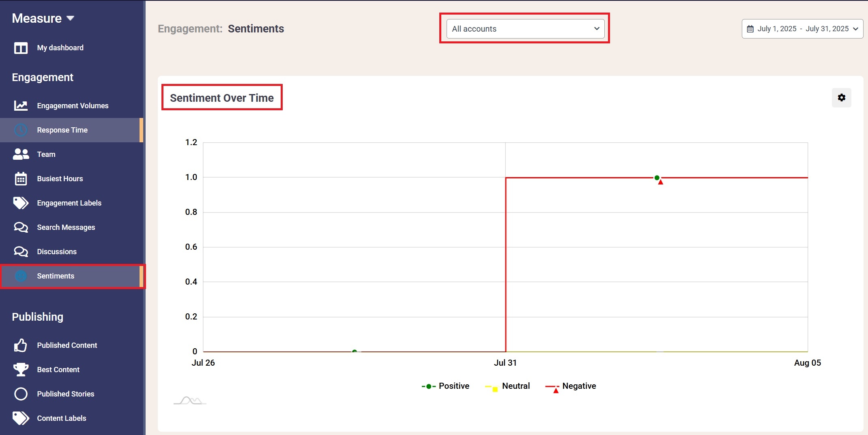Toggle the Neutral series in legend
Screen dimensions: 868x435
point(507,386)
